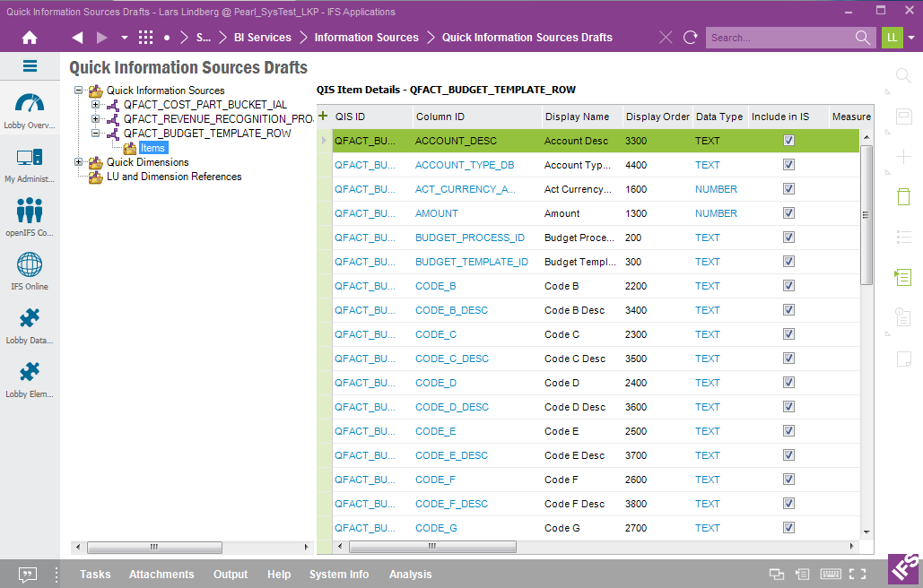Open openIFS Community people icon
The width and height of the screenshot is (923, 588).
pos(30,211)
